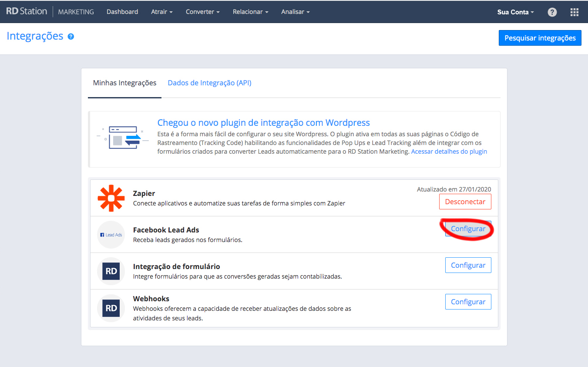The width and height of the screenshot is (588, 367).
Task: Open the Acessar detalhes do plugin link
Action: 449,152
